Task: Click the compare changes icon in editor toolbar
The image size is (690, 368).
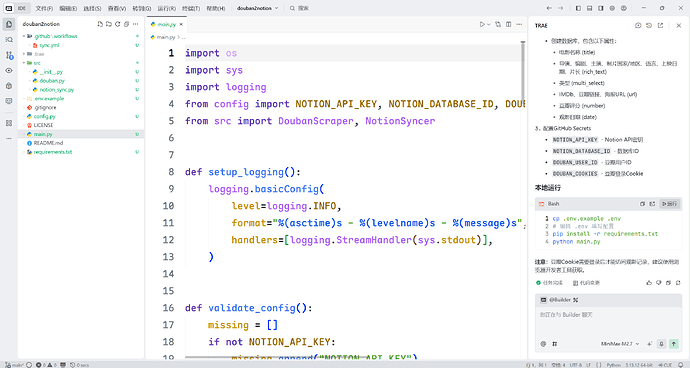Action: point(498,24)
